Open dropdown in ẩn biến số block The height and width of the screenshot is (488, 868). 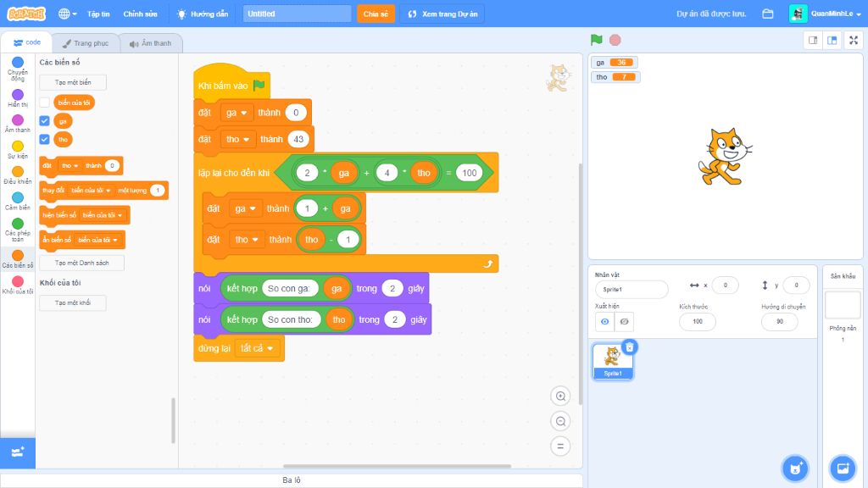[97, 240]
